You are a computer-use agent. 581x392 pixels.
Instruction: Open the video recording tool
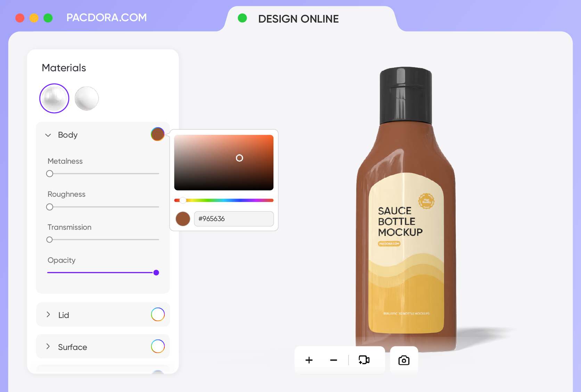tap(364, 360)
